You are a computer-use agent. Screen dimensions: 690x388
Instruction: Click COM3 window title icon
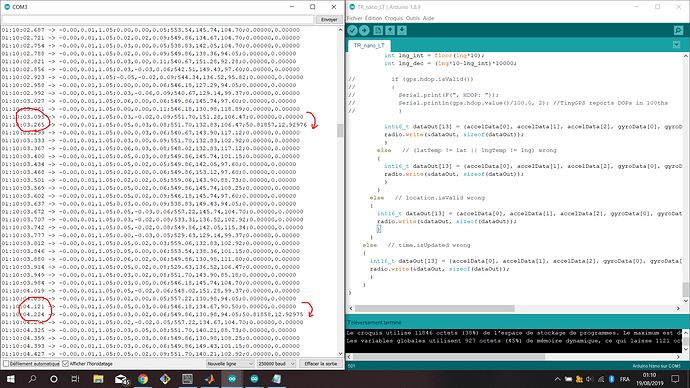point(7,7)
